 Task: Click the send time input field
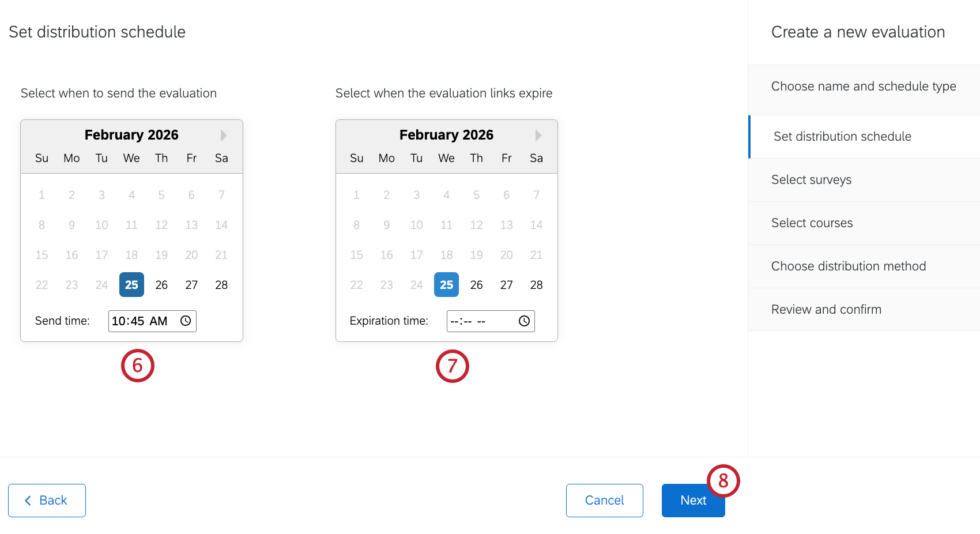point(141,321)
